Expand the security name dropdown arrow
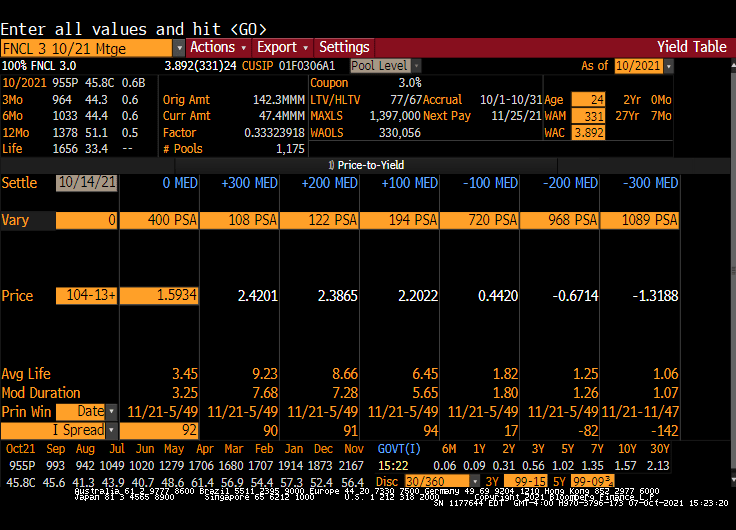The width and height of the screenshot is (736, 530). (x=179, y=48)
